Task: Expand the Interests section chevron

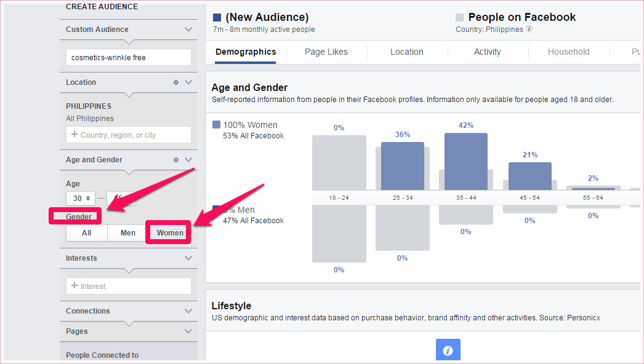Action: (188, 258)
